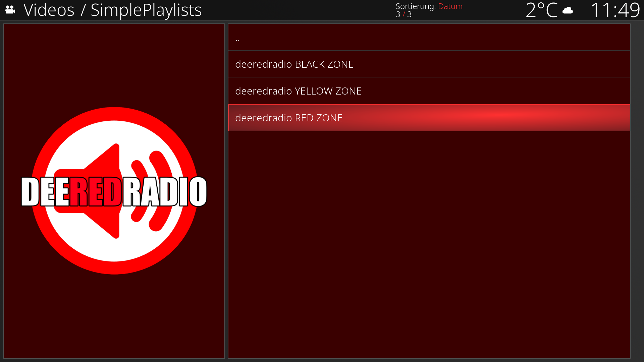Click the 11:49 clock
Image resolution: width=644 pixels, height=362 pixels.
(615, 10)
